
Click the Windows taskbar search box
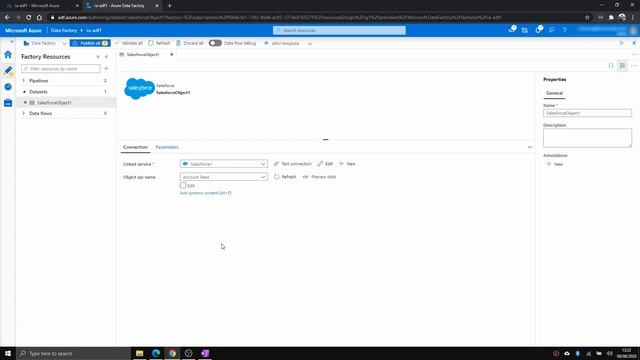tap(73, 353)
